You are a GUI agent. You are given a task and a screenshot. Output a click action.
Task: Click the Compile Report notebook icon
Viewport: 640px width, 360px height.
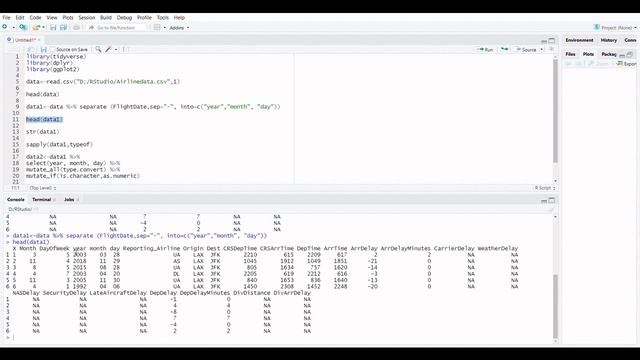[124, 49]
